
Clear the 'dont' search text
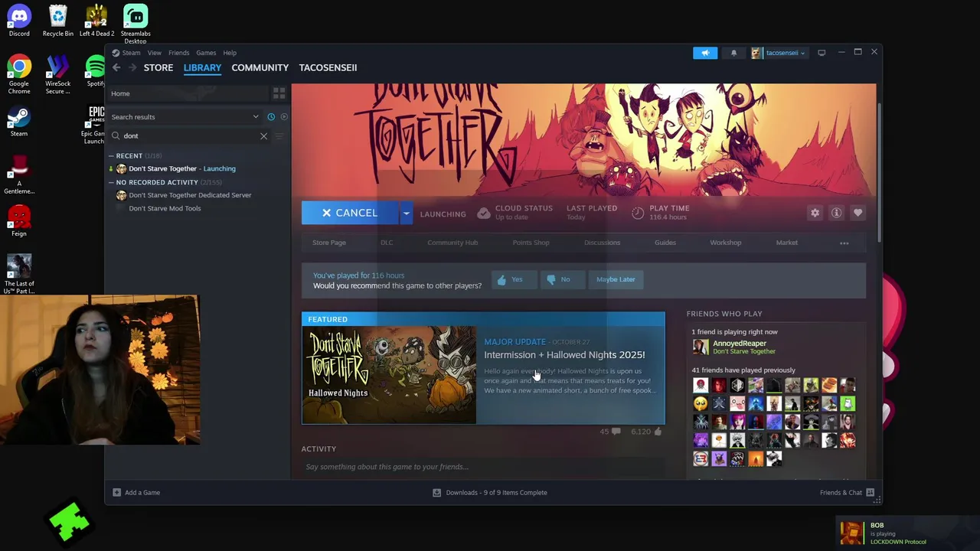[x=263, y=136]
